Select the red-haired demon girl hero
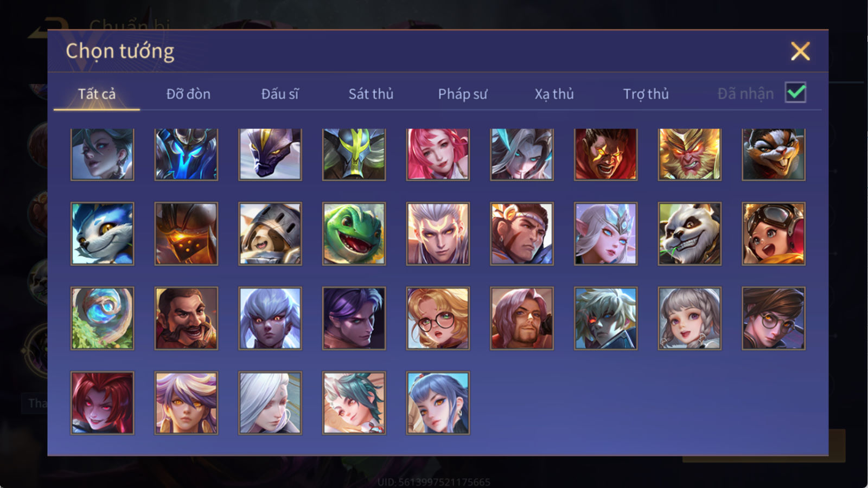 (x=102, y=403)
